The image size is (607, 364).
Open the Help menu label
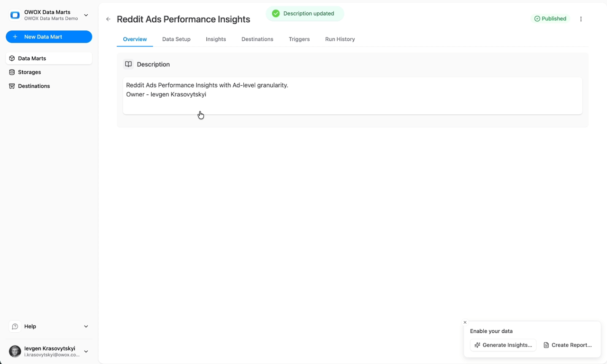tap(30, 327)
